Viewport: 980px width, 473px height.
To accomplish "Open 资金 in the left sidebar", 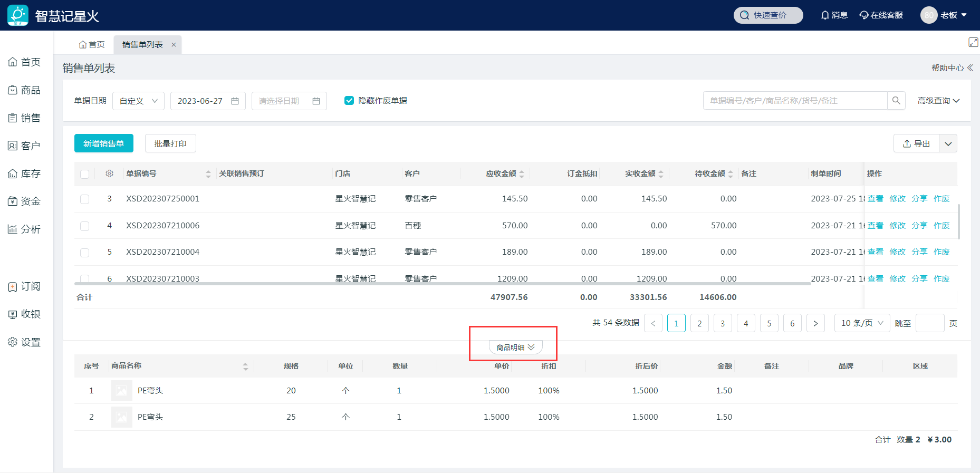I will click(x=24, y=201).
